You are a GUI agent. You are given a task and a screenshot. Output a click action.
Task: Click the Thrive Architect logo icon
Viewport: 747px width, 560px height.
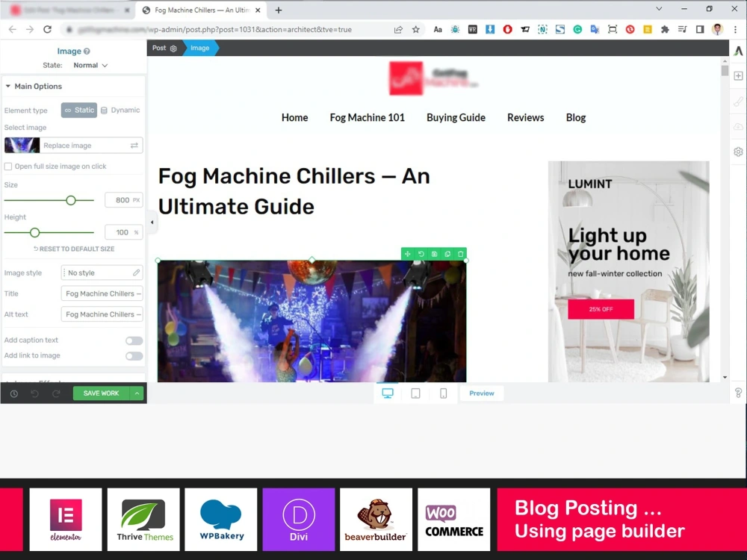pyautogui.click(x=738, y=51)
